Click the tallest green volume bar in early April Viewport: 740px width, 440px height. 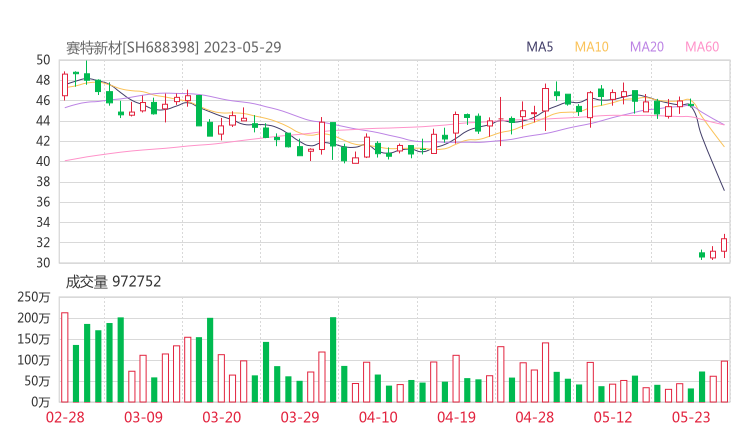click(333, 360)
